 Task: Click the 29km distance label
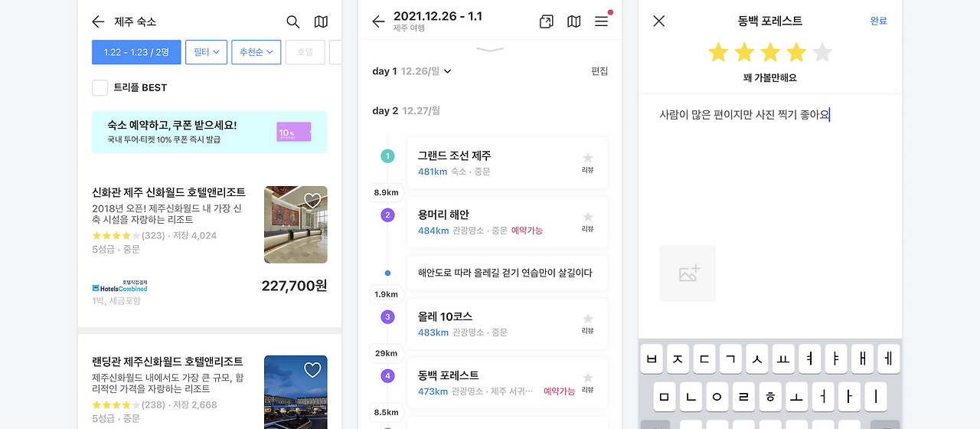point(385,353)
